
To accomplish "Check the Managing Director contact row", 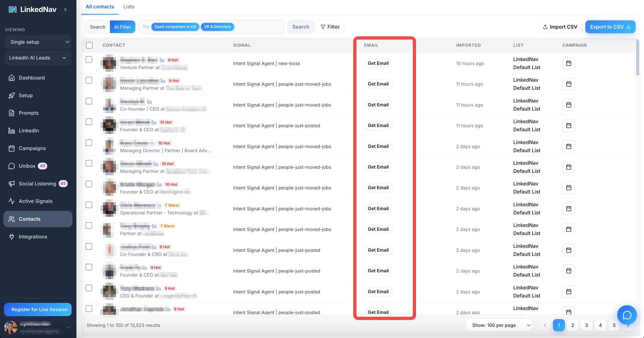I will pyautogui.click(x=89, y=142).
